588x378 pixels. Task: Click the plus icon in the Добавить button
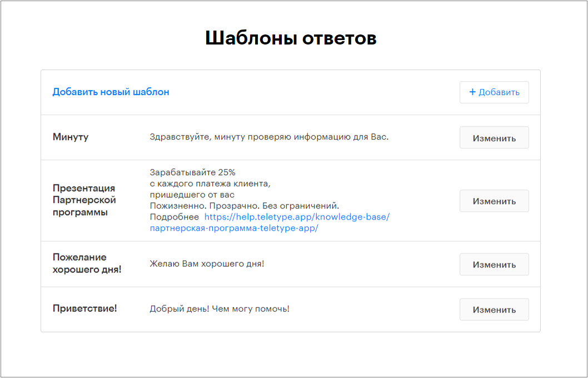coord(472,92)
